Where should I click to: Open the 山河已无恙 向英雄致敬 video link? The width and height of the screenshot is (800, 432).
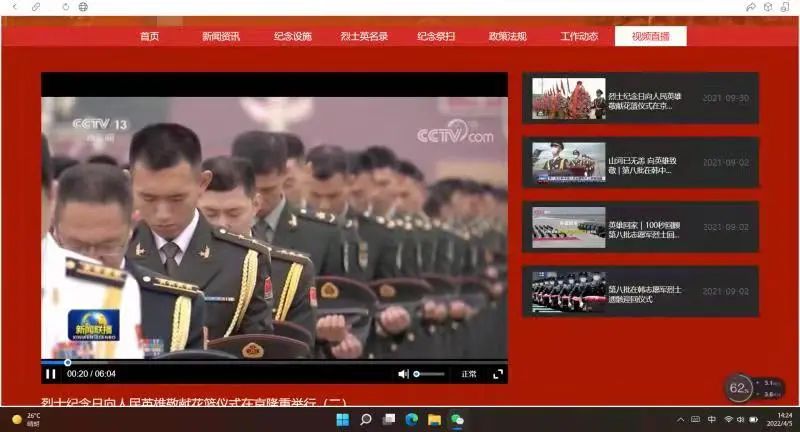(642, 164)
